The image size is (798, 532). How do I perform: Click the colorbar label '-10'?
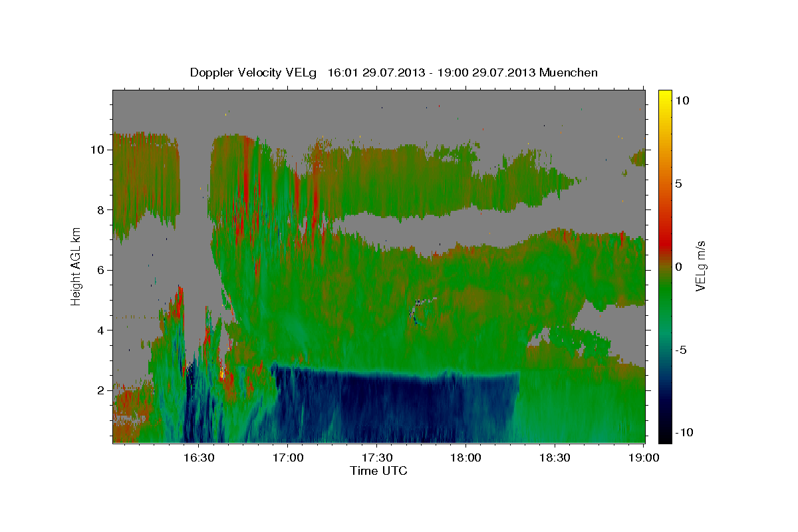coord(683,432)
